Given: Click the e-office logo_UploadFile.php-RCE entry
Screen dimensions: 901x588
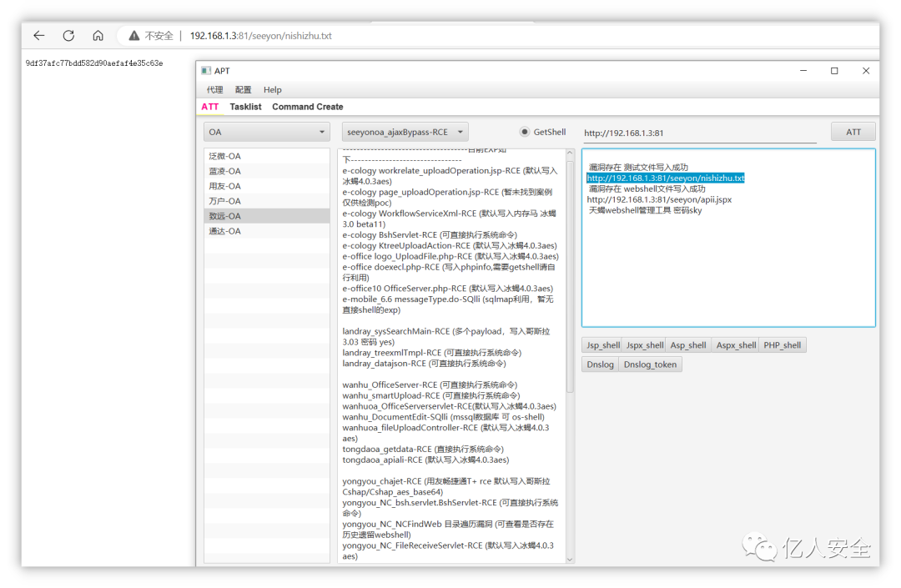Looking at the screenshot, I should pos(450,257).
